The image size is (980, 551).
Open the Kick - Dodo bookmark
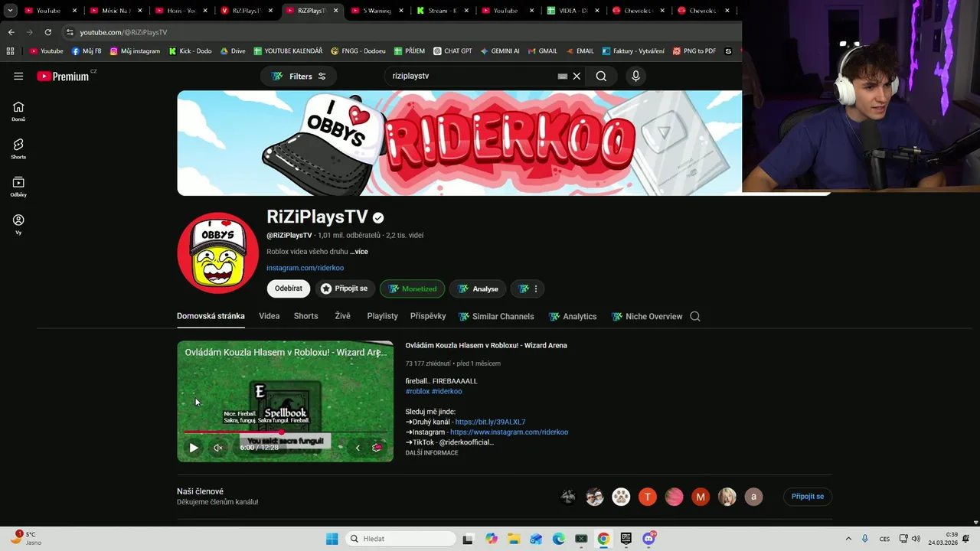188,51
